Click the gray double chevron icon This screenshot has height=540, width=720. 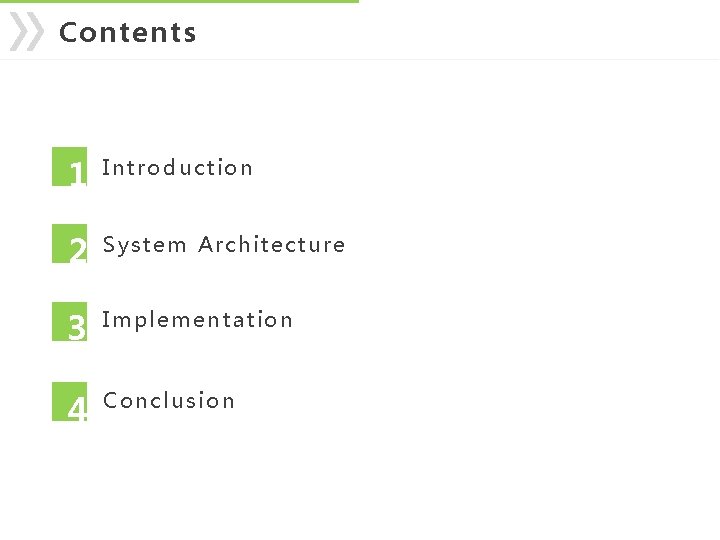click(27, 31)
